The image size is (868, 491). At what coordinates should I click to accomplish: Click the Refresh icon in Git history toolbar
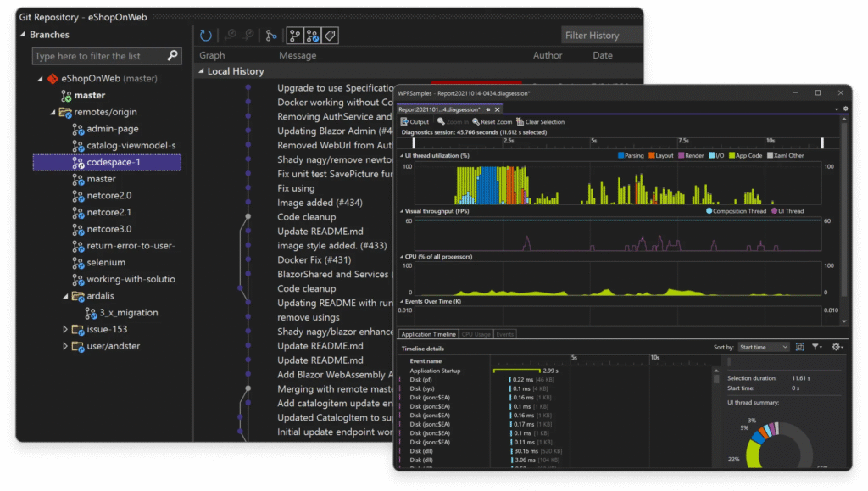(206, 36)
